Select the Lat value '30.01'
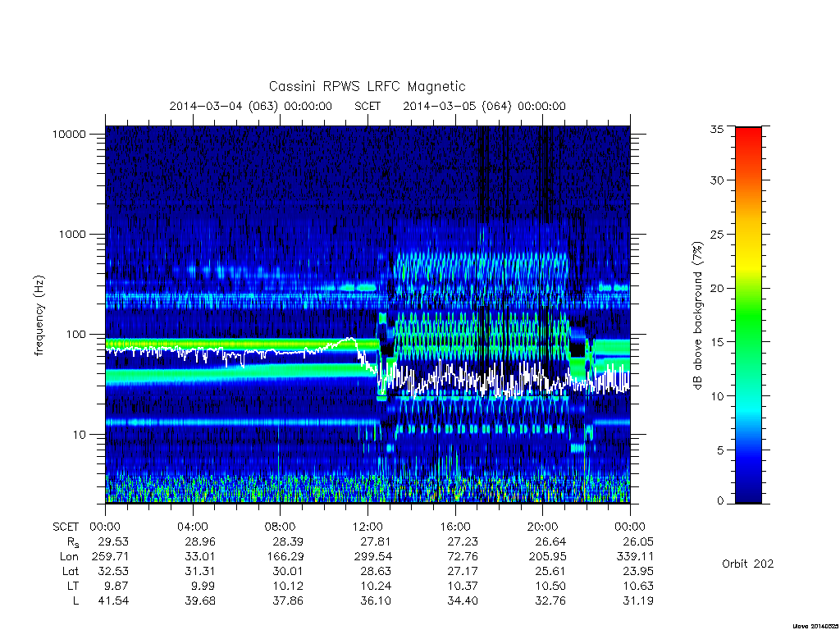 click(288, 572)
